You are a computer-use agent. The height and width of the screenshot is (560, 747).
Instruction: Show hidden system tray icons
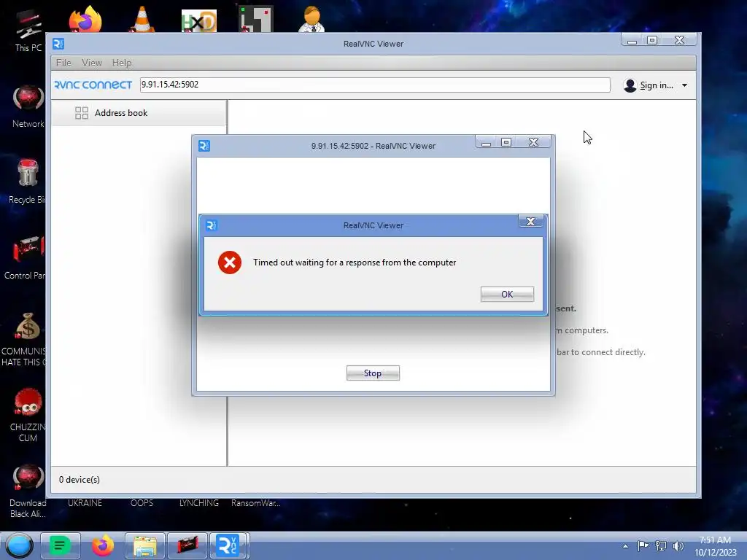(625, 546)
